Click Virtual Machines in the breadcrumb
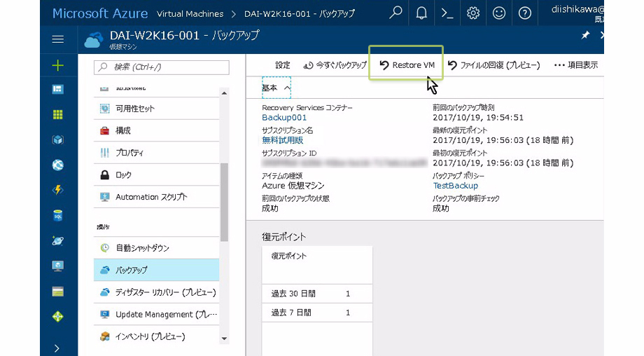The image size is (644, 356). (190, 13)
